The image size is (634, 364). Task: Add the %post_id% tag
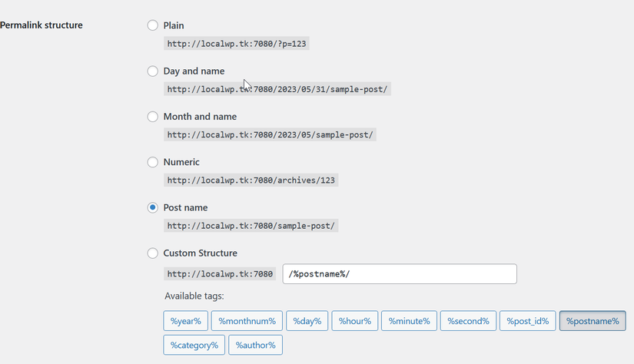point(528,321)
